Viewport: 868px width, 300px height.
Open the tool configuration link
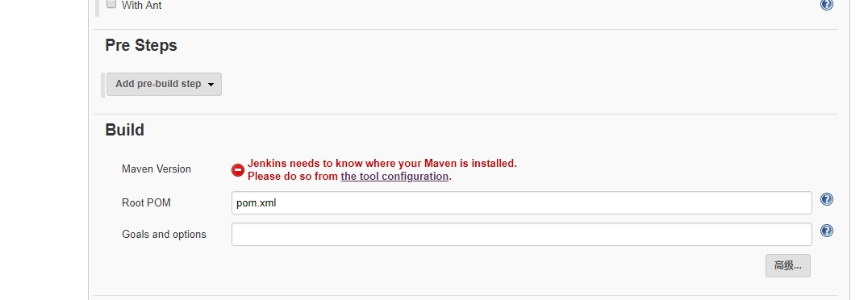[394, 176]
